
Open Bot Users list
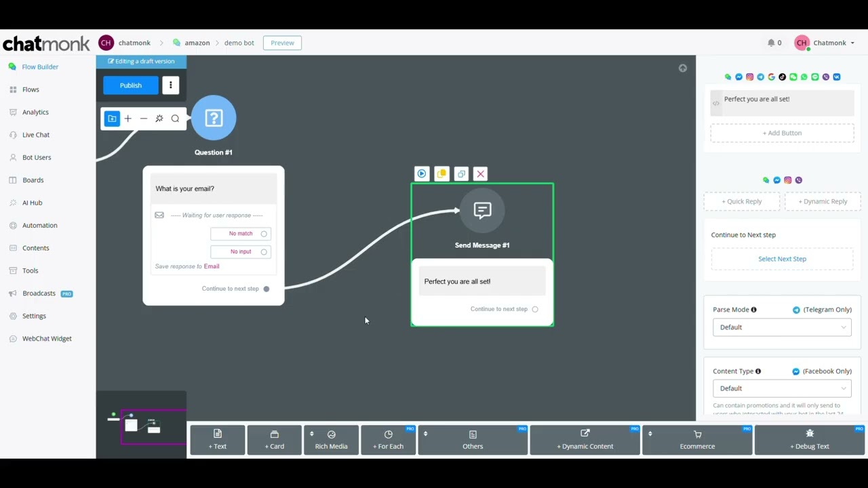37,157
